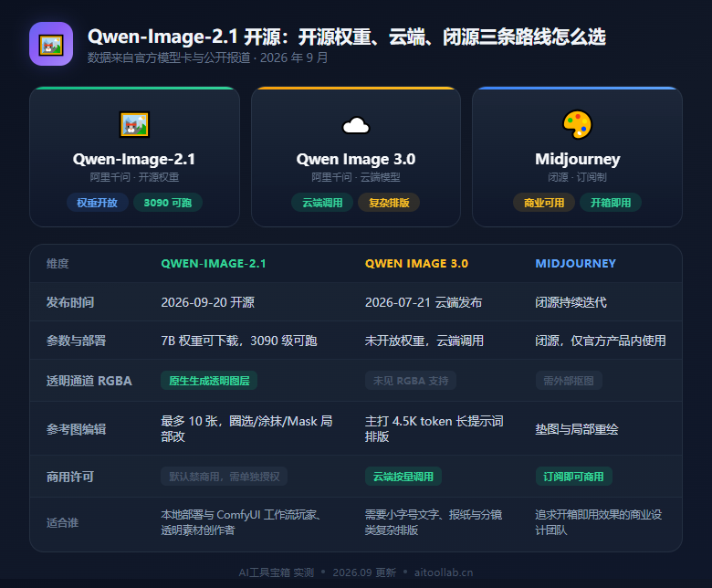Click the 3090 可跑 tag
Screen dimensions: 712x588
168,203
